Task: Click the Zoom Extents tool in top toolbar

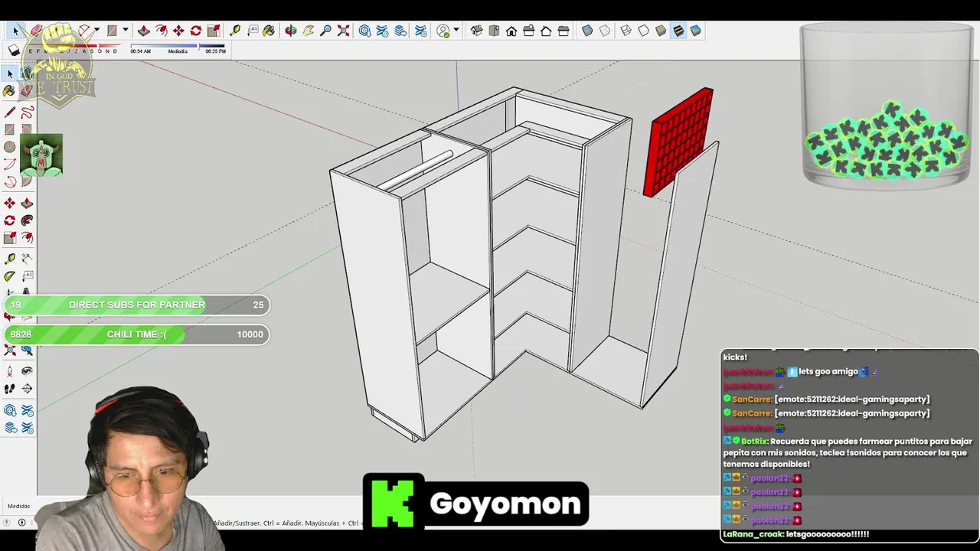Action: coord(343,31)
